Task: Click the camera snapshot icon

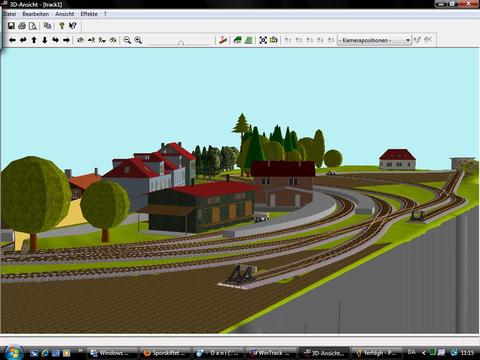Action: [x=274, y=40]
